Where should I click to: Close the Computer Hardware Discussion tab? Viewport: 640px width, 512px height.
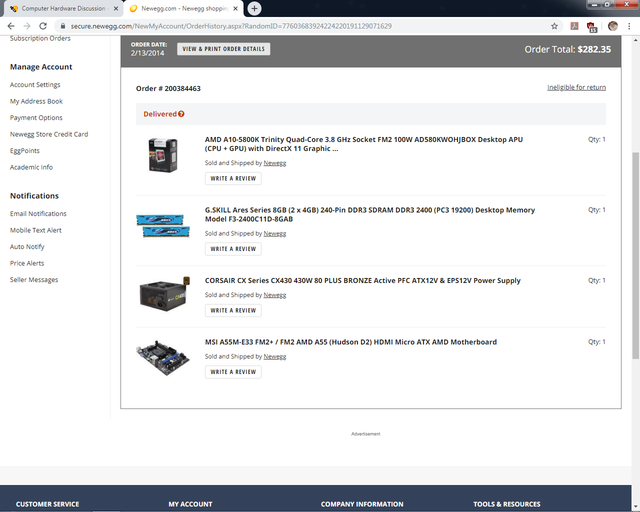point(116,8)
